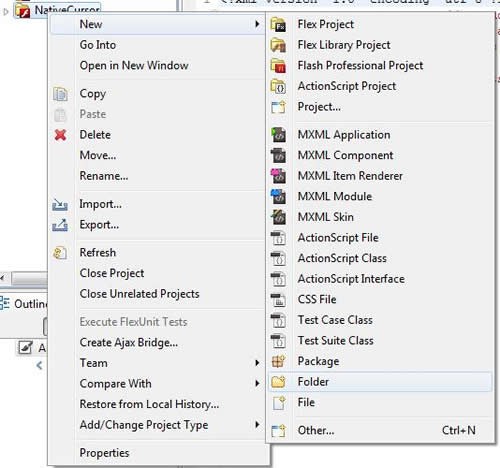Select ActionScript Class entry
500x468 pixels.
point(342,259)
